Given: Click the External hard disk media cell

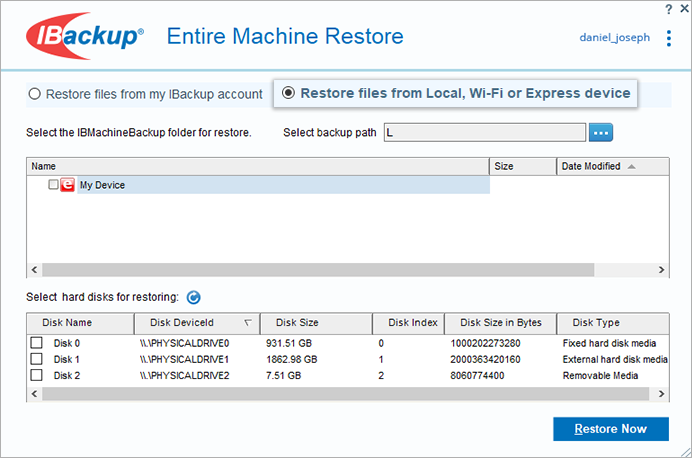Looking at the screenshot, I should (x=615, y=360).
